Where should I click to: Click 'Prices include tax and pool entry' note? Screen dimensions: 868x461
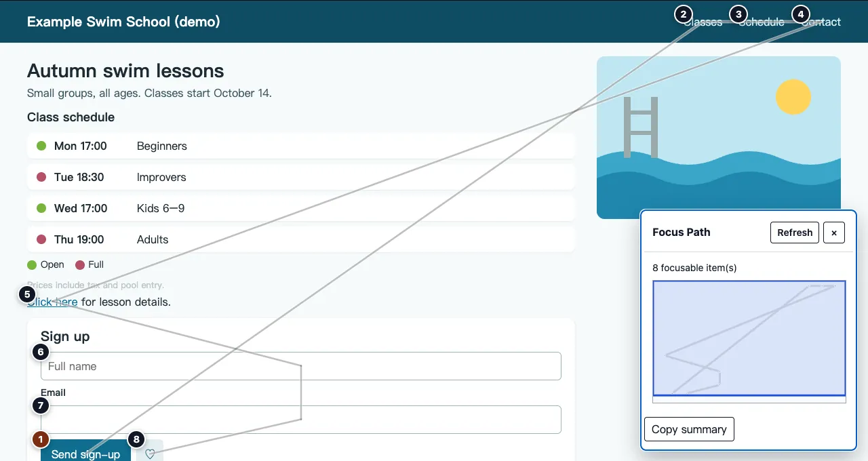pos(96,285)
